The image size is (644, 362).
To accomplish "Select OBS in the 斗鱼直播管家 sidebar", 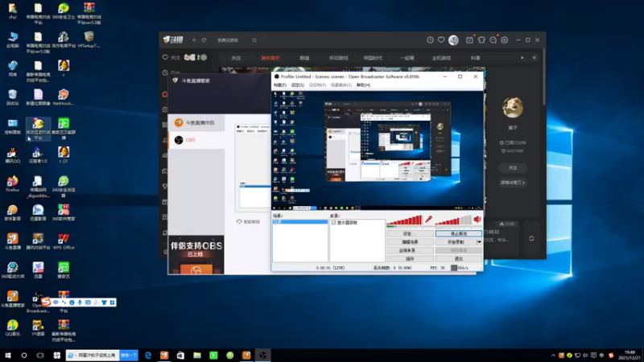I will [196, 140].
